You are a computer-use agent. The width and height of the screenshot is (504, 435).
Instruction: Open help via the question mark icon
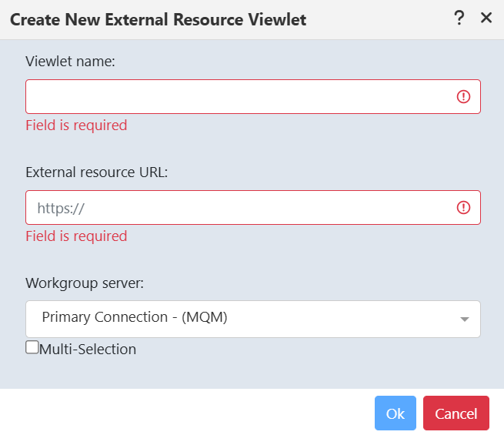[459, 18]
